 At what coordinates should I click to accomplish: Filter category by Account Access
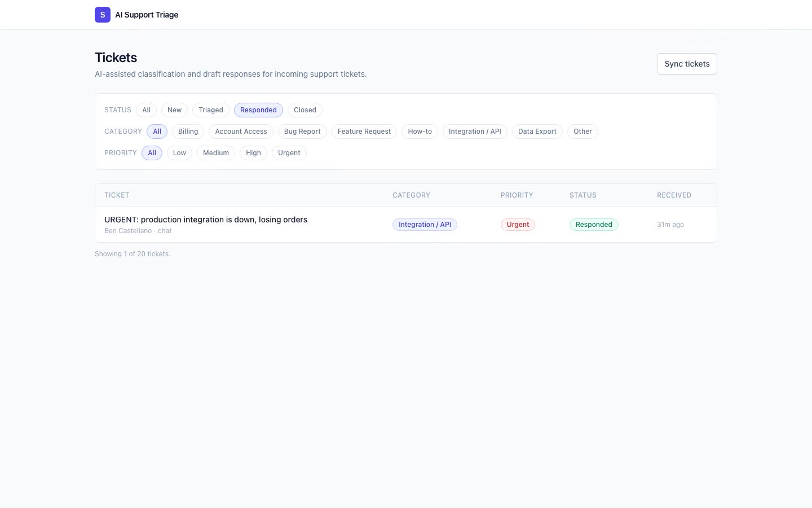point(241,132)
